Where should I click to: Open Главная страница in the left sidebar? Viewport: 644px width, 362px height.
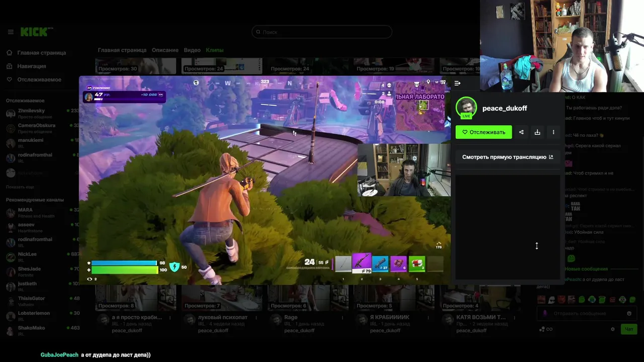click(36, 53)
